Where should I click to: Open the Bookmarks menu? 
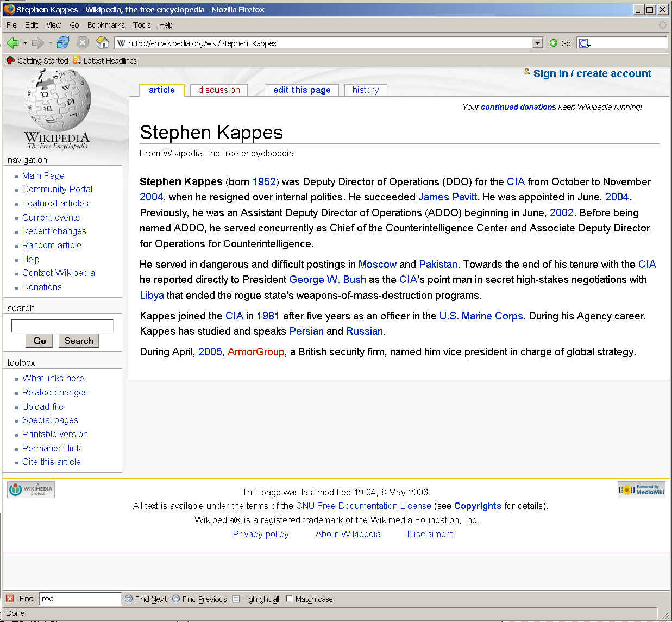[x=106, y=25]
